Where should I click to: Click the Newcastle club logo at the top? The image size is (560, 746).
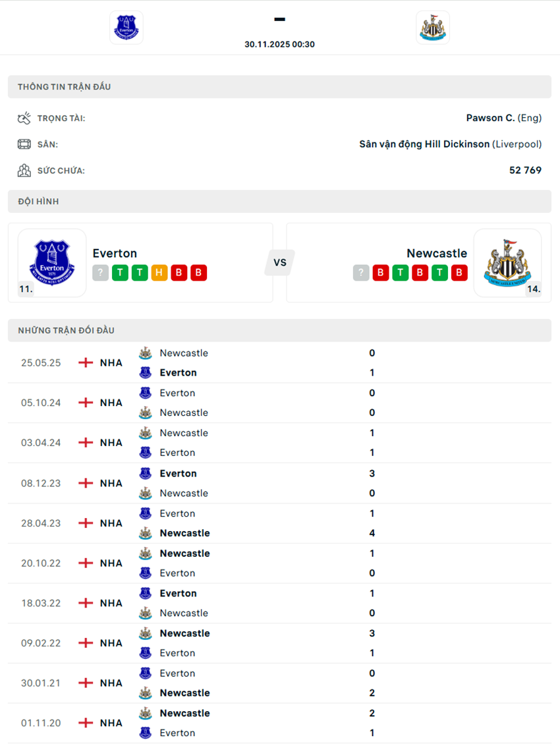coord(433,27)
